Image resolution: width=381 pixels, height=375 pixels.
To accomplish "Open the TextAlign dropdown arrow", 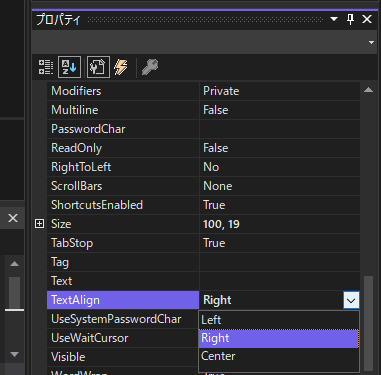I will [x=351, y=300].
